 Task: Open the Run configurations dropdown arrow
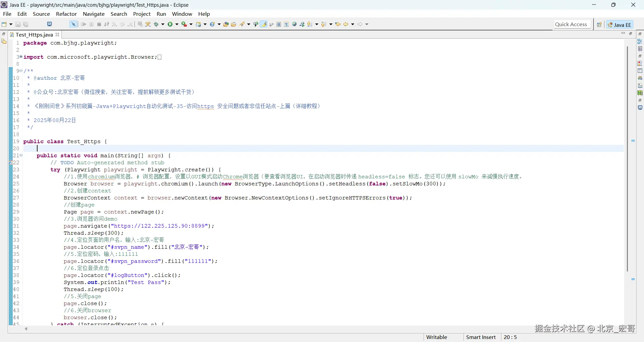point(177,24)
